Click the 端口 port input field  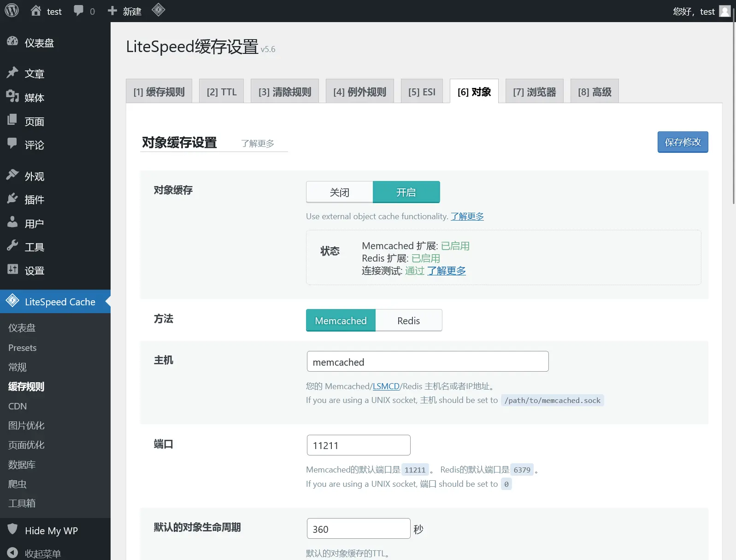click(x=359, y=445)
